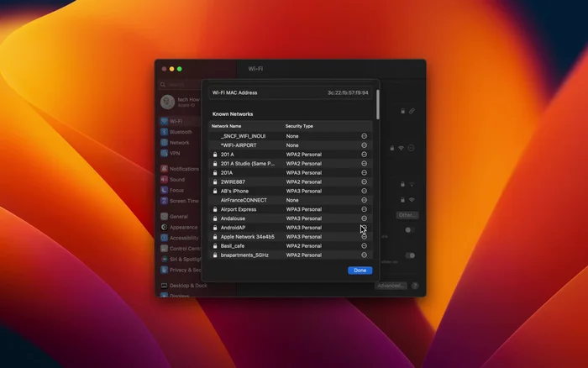Image resolution: width=588 pixels, height=368 pixels.
Task: Click the Other... button
Action: tap(407, 215)
